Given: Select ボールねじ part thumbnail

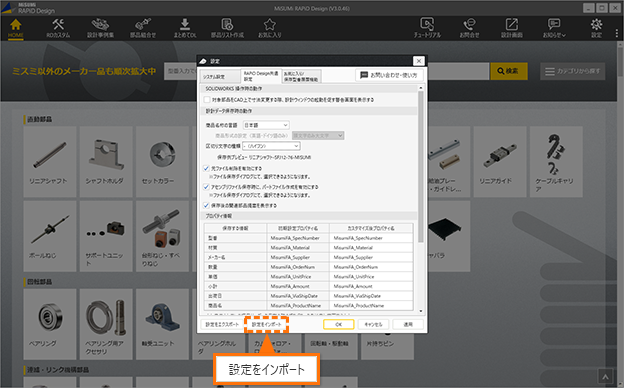Looking at the screenshot, I should (x=50, y=236).
